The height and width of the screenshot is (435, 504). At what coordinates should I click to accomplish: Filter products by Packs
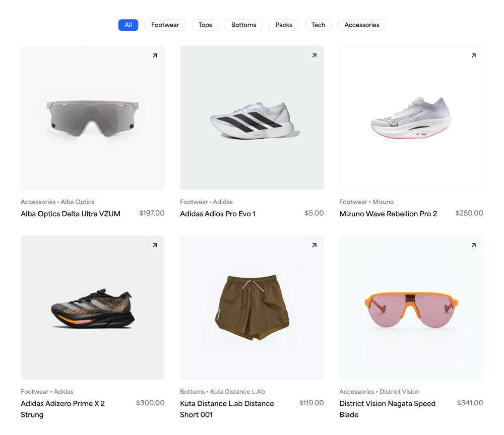[x=284, y=25]
